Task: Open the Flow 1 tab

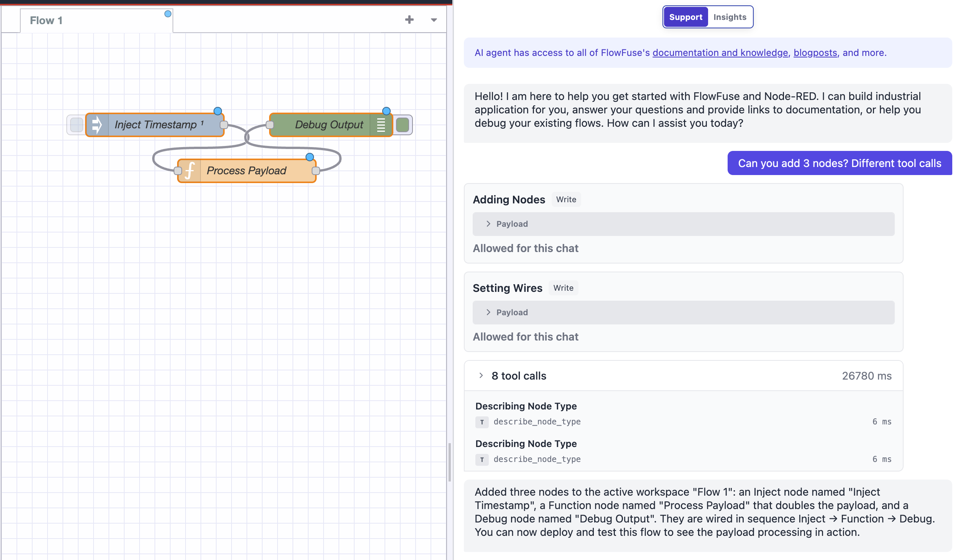Action: pos(97,21)
